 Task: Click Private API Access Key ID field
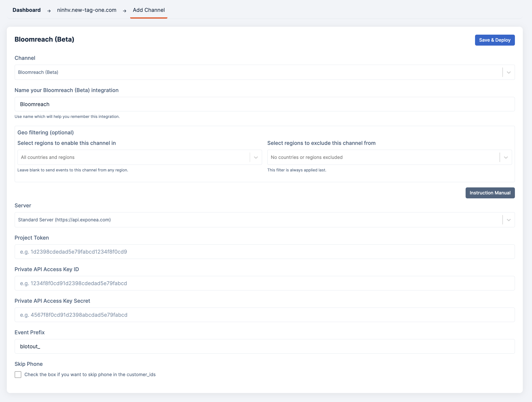click(264, 283)
